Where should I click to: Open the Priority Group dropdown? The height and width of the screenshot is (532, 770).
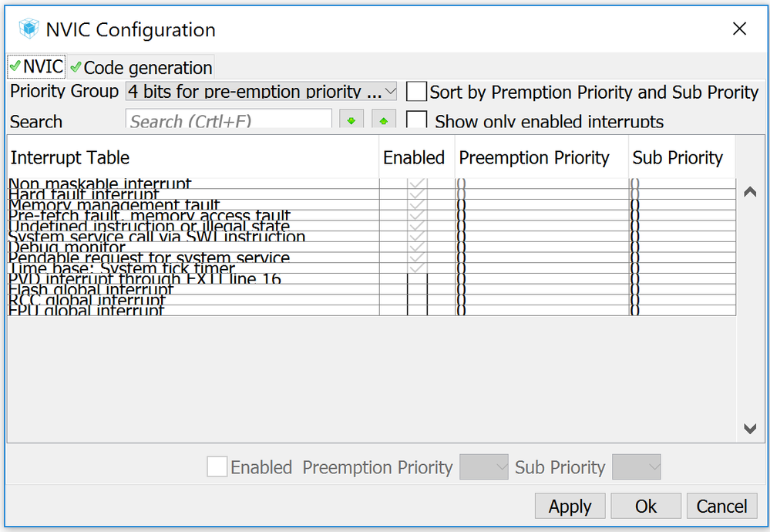pyautogui.click(x=261, y=92)
